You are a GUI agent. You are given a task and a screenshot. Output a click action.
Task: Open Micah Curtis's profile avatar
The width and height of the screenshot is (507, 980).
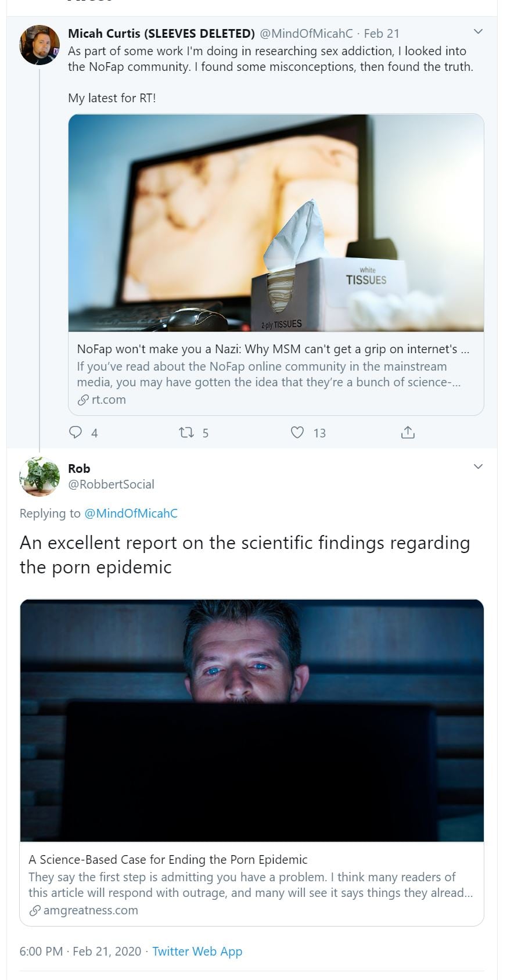[39, 45]
